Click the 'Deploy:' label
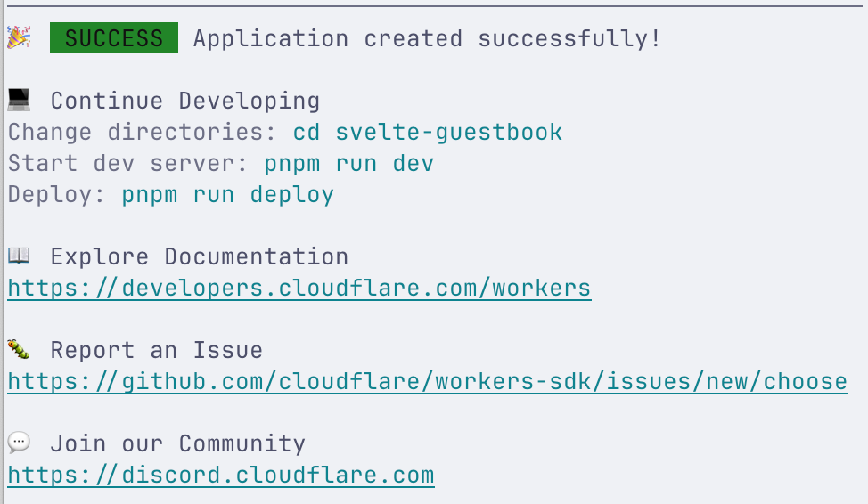This screenshot has width=868, height=504. pos(56,195)
